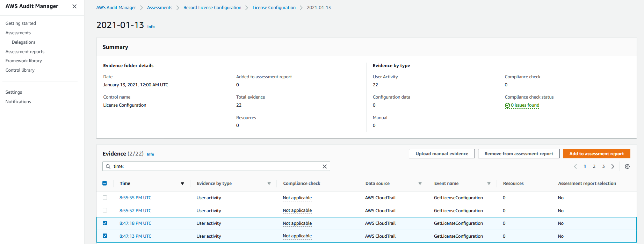Clear the evidence search field
Viewport: 644px width, 244px height.
(x=325, y=166)
